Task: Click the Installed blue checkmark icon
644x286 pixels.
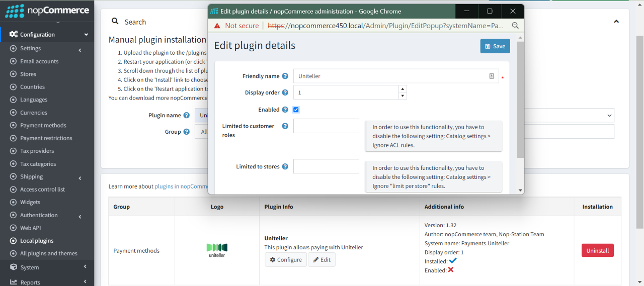Action: pyautogui.click(x=453, y=261)
